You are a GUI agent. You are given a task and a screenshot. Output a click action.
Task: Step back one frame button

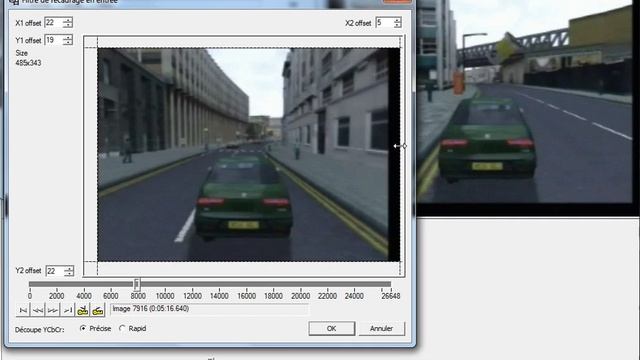(x=38, y=311)
